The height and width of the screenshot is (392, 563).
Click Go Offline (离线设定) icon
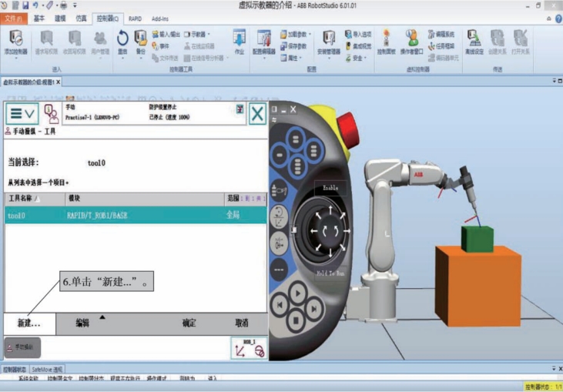pyautogui.click(x=474, y=42)
